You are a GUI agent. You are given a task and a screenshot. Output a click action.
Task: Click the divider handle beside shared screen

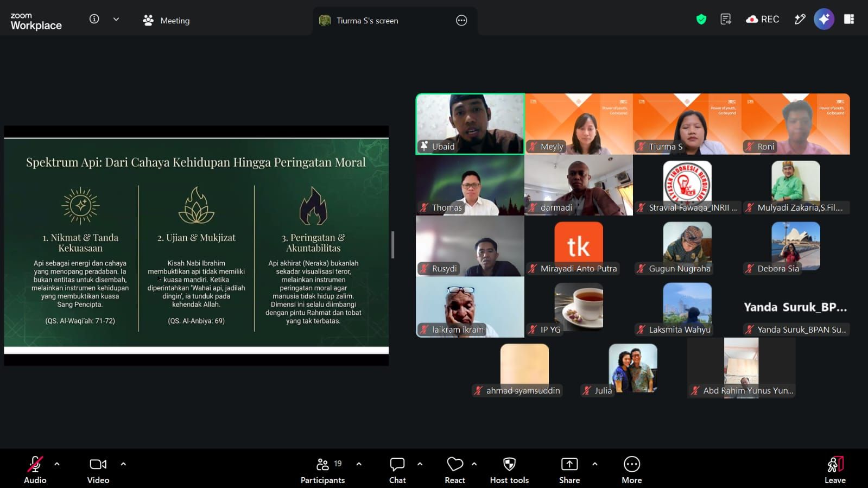pyautogui.click(x=392, y=245)
